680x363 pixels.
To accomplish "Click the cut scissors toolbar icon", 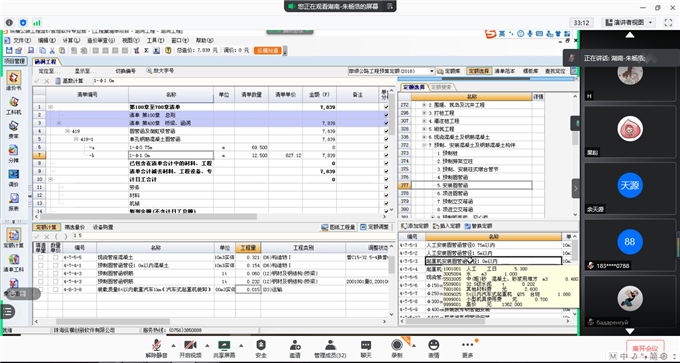I will 52,50.
